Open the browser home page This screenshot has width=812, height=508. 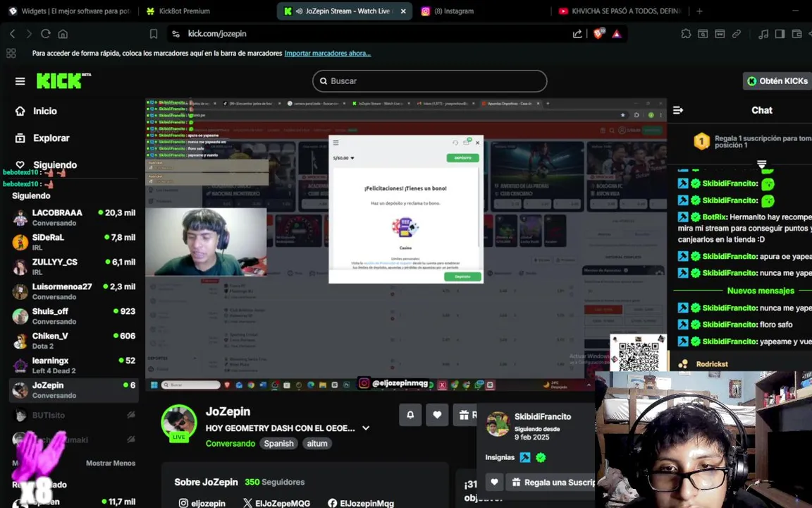pyautogui.click(x=63, y=34)
